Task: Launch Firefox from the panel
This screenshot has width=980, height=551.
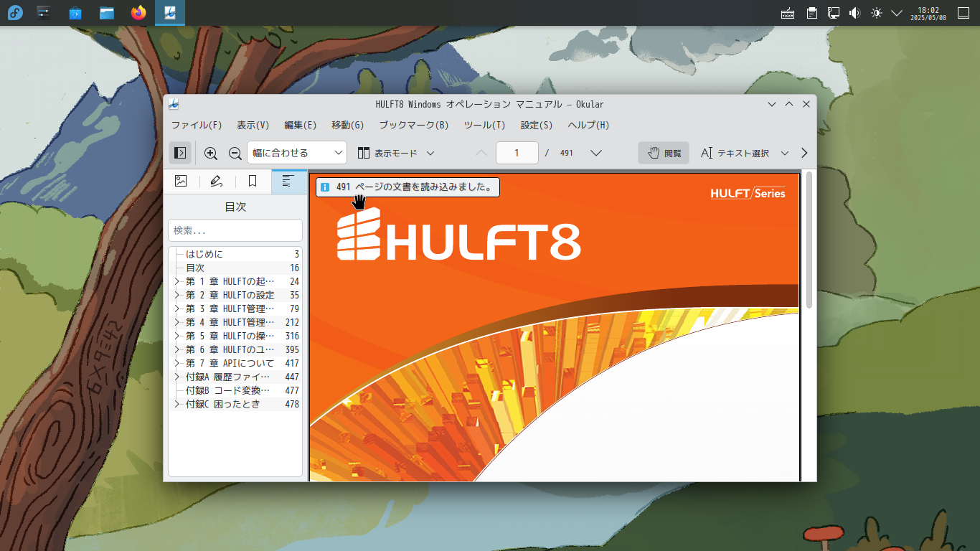Action: coord(138,12)
